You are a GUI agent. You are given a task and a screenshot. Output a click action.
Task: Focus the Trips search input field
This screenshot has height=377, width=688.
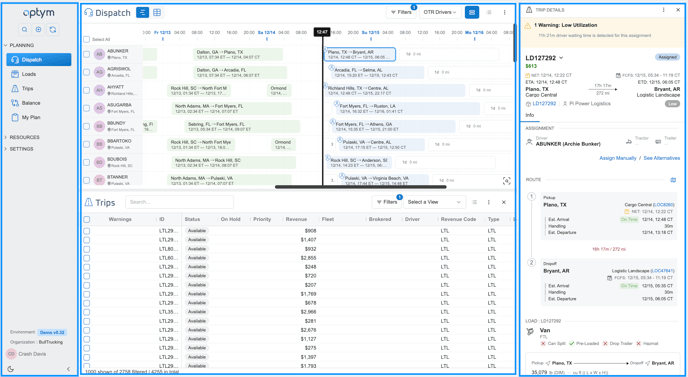click(179, 202)
